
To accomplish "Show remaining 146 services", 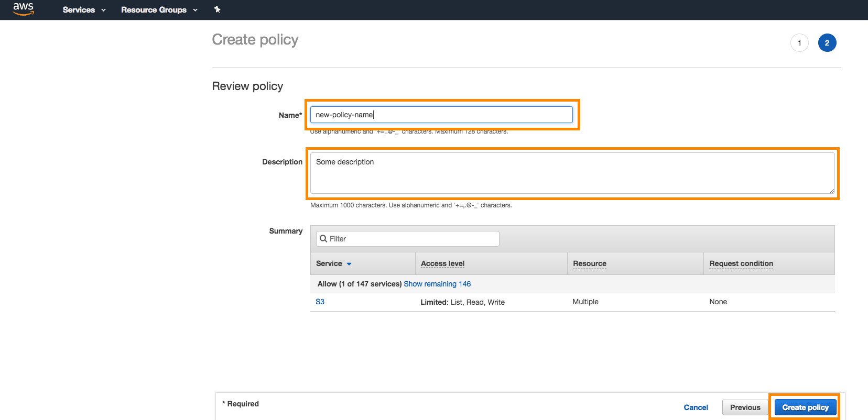I will click(x=437, y=284).
